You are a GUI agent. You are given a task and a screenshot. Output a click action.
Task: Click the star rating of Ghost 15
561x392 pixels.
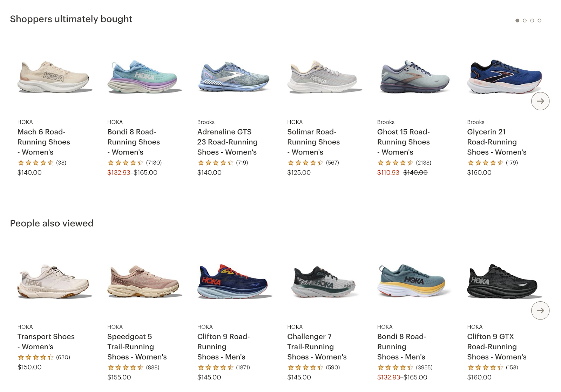394,163
